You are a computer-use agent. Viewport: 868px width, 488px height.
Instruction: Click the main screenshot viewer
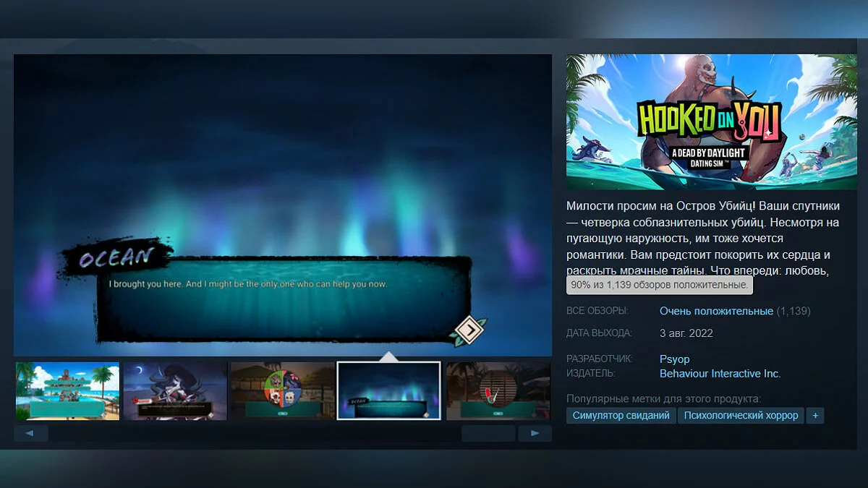[283, 205]
